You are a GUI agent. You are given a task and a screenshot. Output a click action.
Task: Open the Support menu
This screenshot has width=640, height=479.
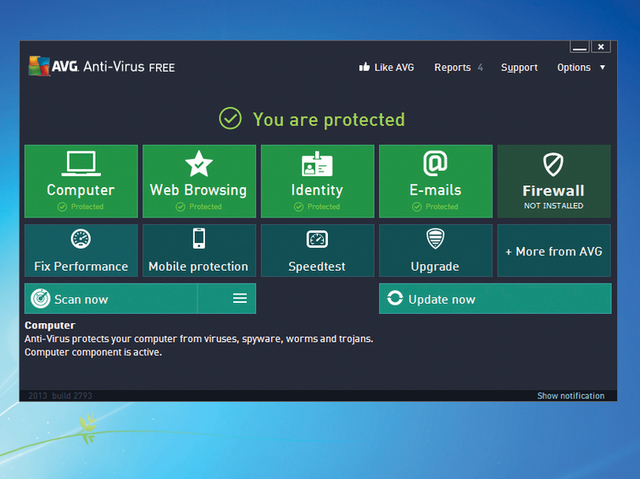pyautogui.click(x=519, y=68)
